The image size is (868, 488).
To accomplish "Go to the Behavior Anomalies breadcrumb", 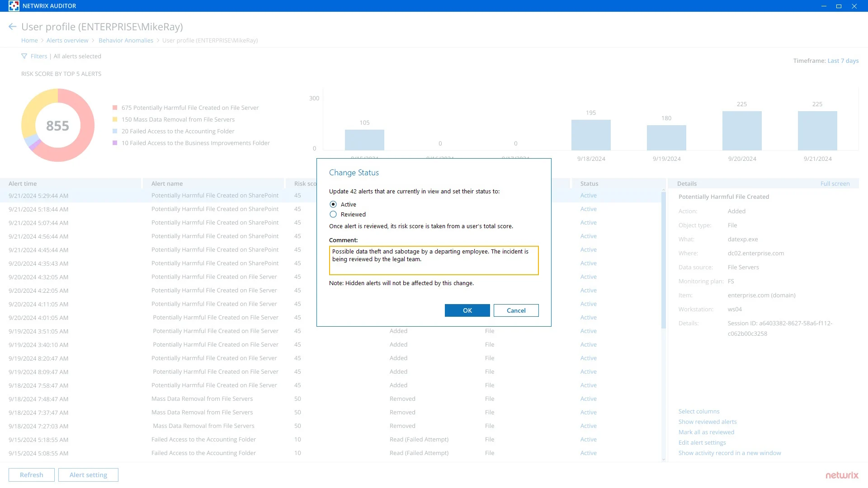I will [x=126, y=41].
